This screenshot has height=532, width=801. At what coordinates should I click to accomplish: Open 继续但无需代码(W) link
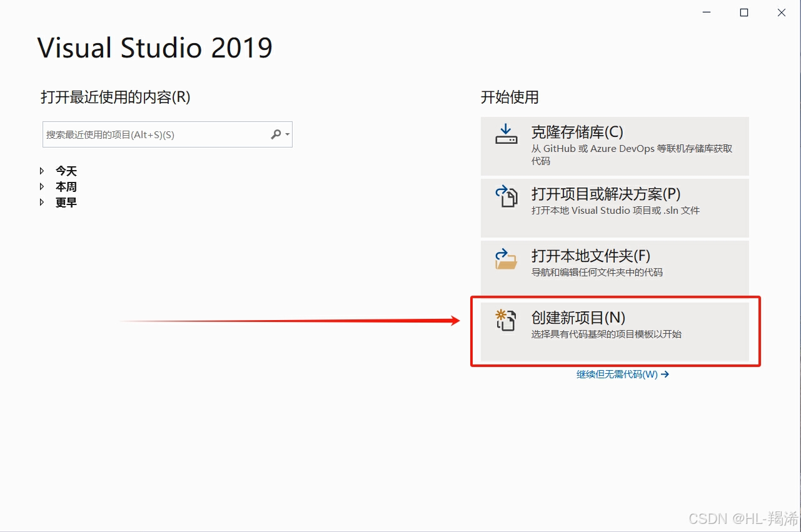click(615, 374)
